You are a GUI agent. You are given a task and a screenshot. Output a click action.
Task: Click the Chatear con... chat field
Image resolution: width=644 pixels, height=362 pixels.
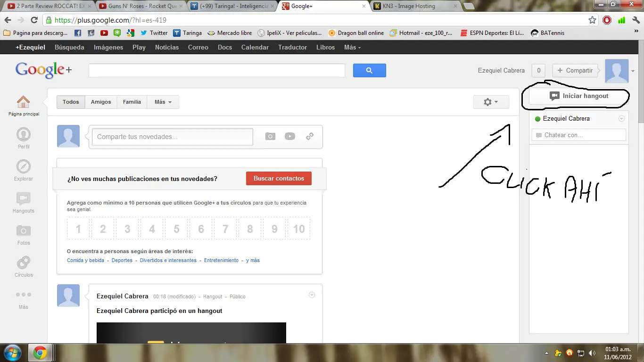(579, 135)
